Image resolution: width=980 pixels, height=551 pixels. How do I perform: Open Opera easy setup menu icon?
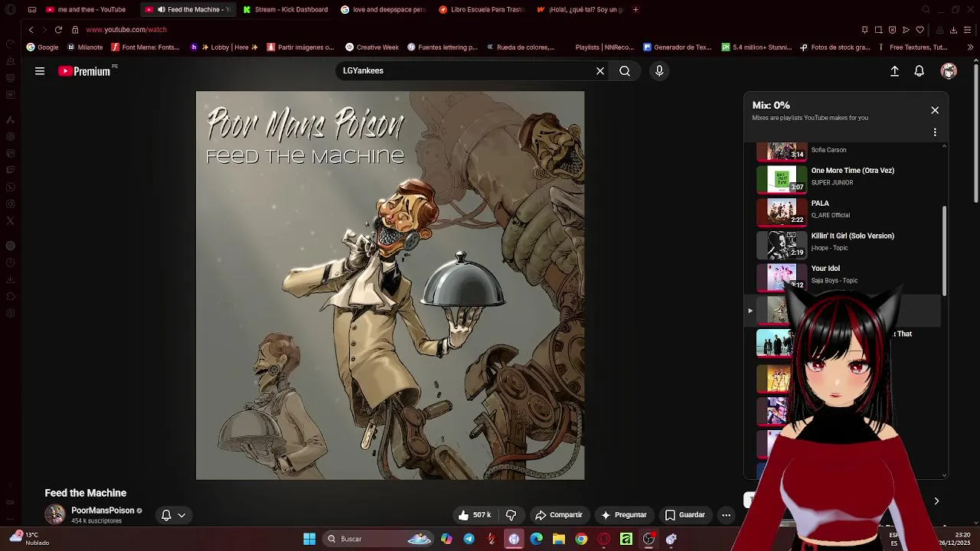coord(968,30)
